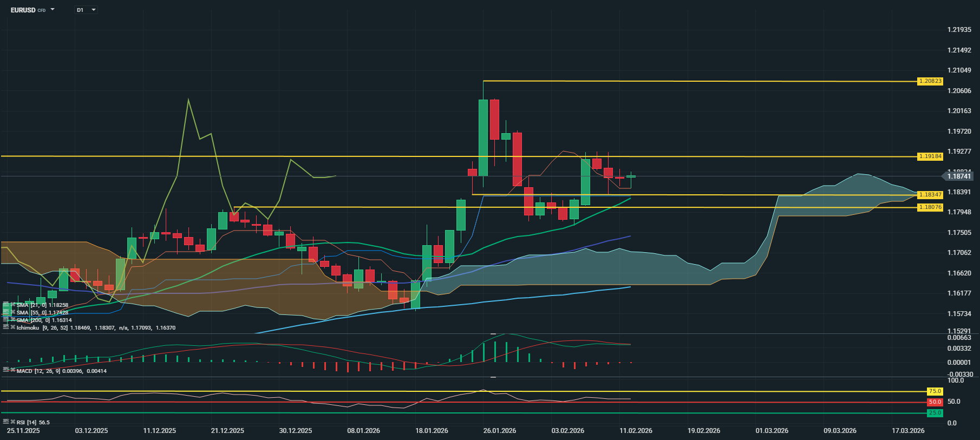Image resolution: width=980 pixels, height=440 pixels.
Task: Open settings icon for SMA 21 indicator
Action: (6, 305)
